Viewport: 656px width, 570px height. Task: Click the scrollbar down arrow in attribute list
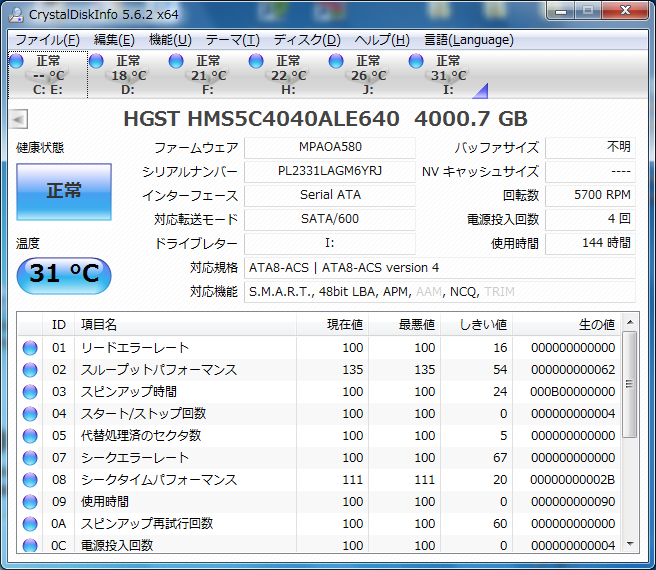pyautogui.click(x=629, y=542)
